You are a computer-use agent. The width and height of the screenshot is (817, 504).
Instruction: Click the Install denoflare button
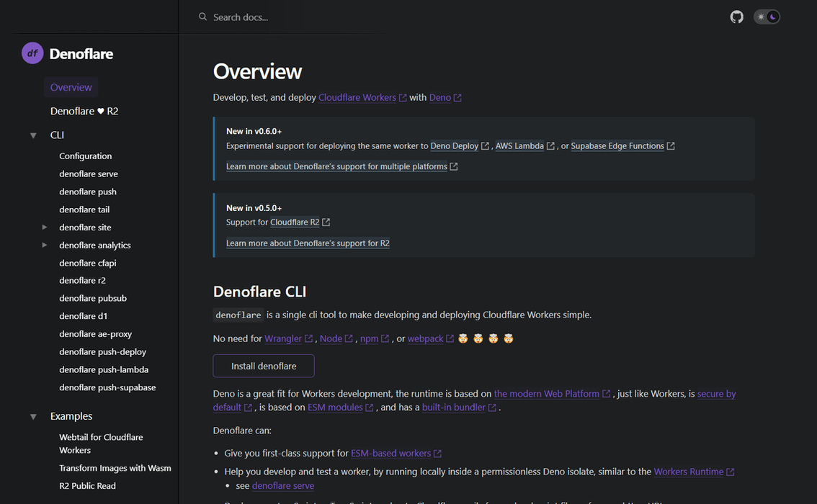(264, 366)
